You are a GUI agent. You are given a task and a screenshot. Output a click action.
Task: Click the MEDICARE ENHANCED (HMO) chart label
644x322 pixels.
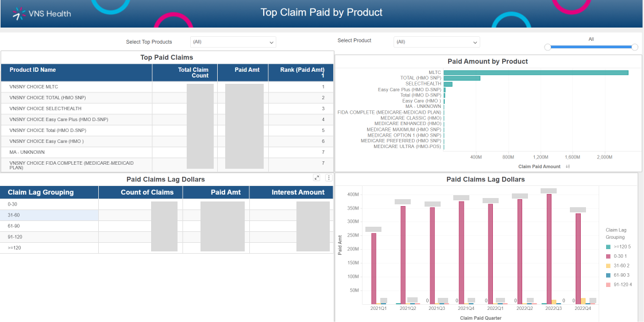click(x=408, y=123)
